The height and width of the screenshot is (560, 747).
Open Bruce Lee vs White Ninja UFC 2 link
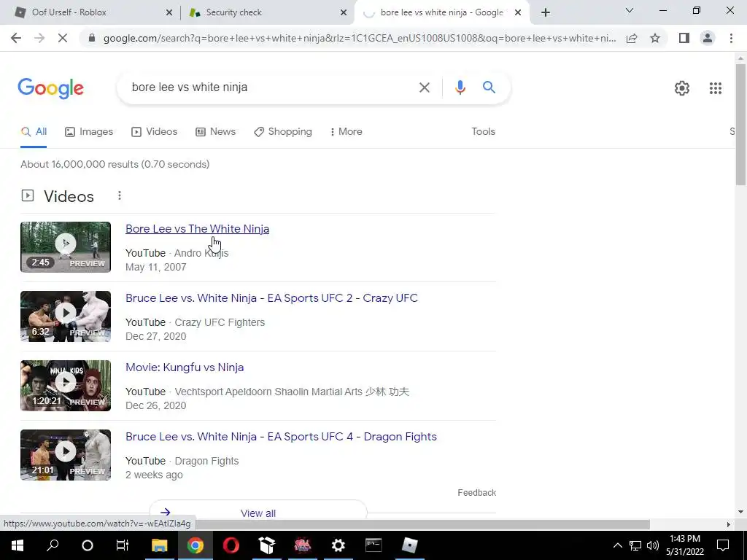[x=271, y=298]
